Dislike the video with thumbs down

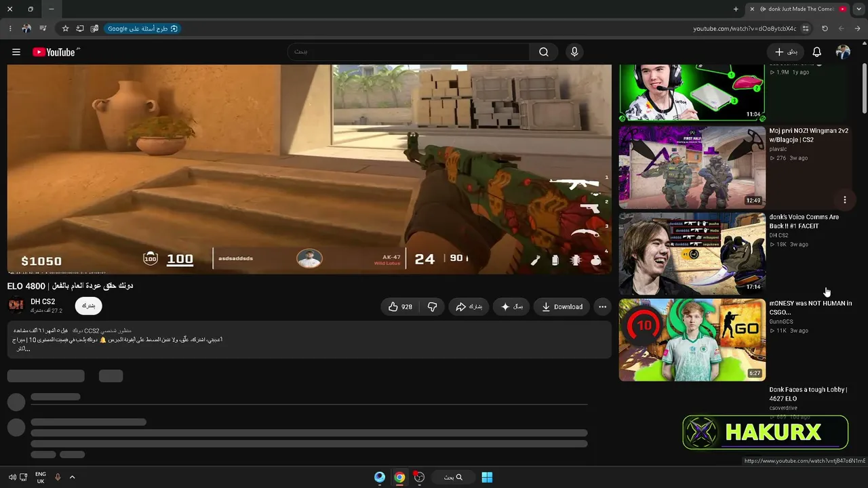click(432, 307)
